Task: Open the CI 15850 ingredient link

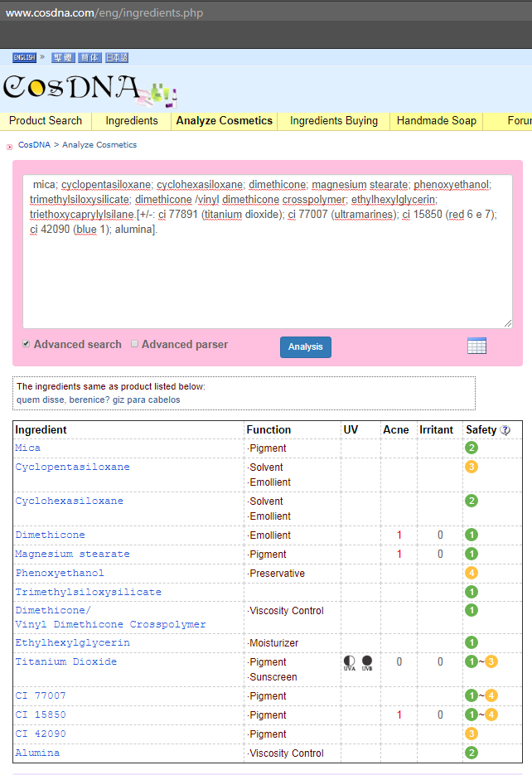Action: click(x=41, y=714)
